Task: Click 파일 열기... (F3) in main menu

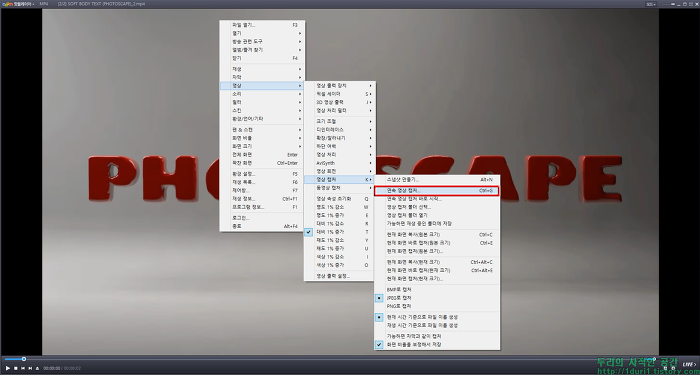Action: coord(262,25)
